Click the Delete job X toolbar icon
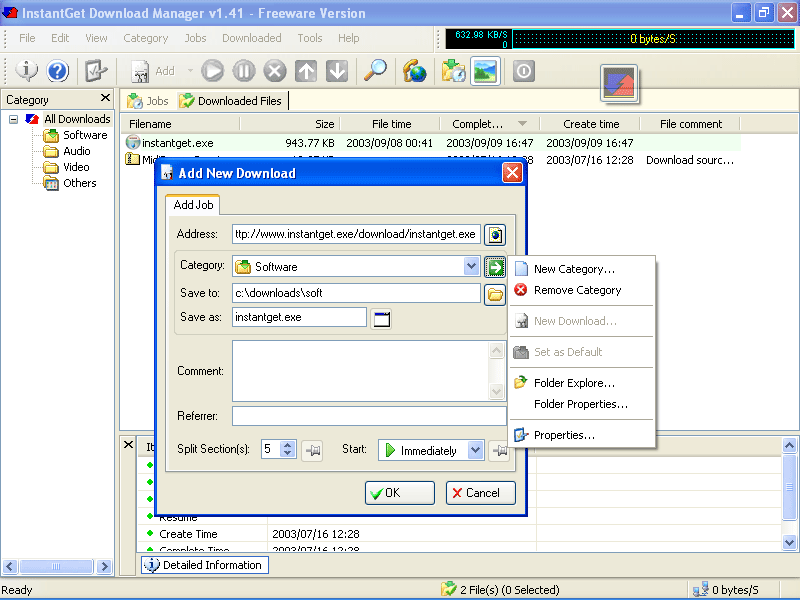Screen dimensions: 800x600 coord(275,70)
